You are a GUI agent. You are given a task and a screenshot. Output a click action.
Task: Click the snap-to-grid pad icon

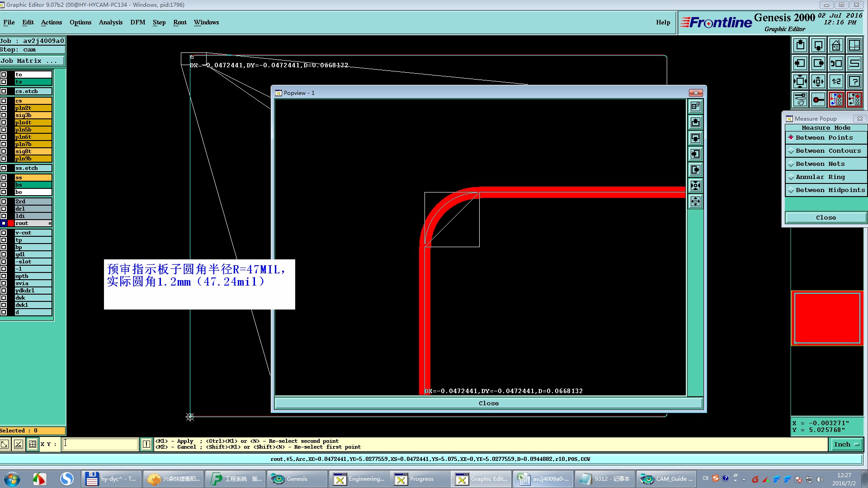pos(818,99)
